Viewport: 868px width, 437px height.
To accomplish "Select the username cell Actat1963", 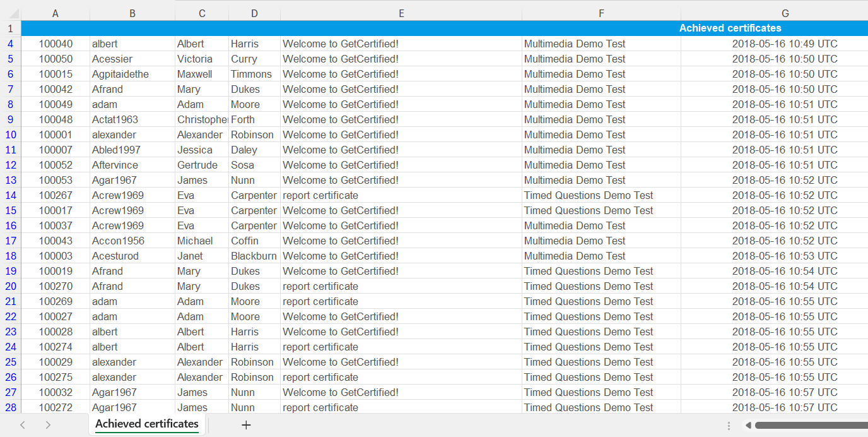I will tap(132, 119).
